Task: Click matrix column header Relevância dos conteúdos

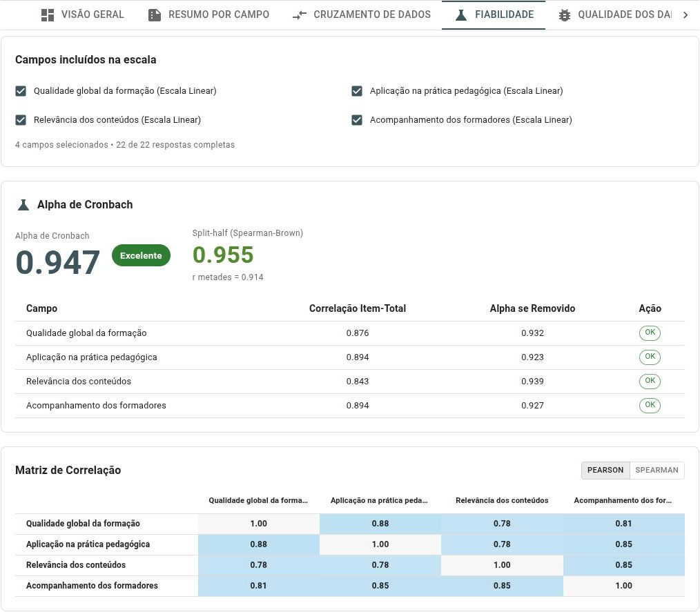Action: pyautogui.click(x=502, y=500)
